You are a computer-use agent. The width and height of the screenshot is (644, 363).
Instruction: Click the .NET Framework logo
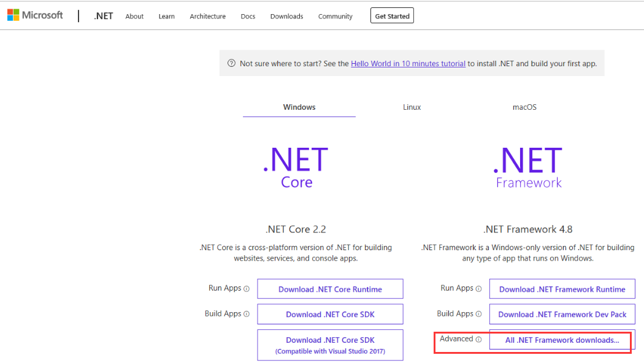tap(527, 167)
